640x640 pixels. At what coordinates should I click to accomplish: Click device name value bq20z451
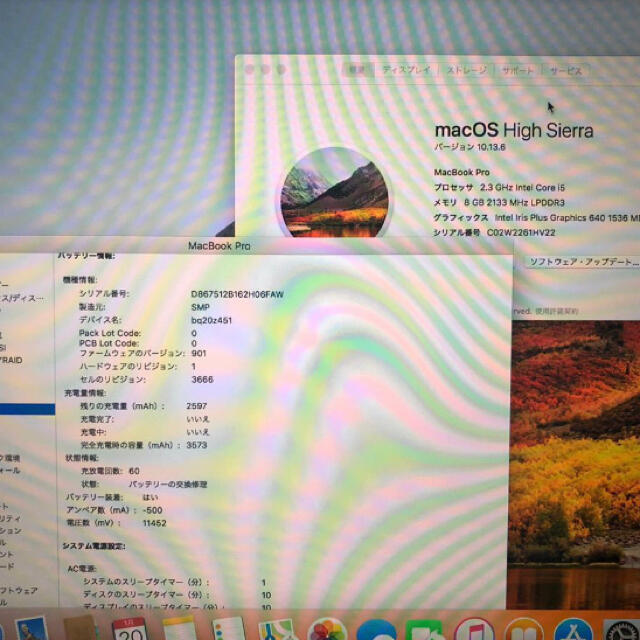pyautogui.click(x=211, y=320)
